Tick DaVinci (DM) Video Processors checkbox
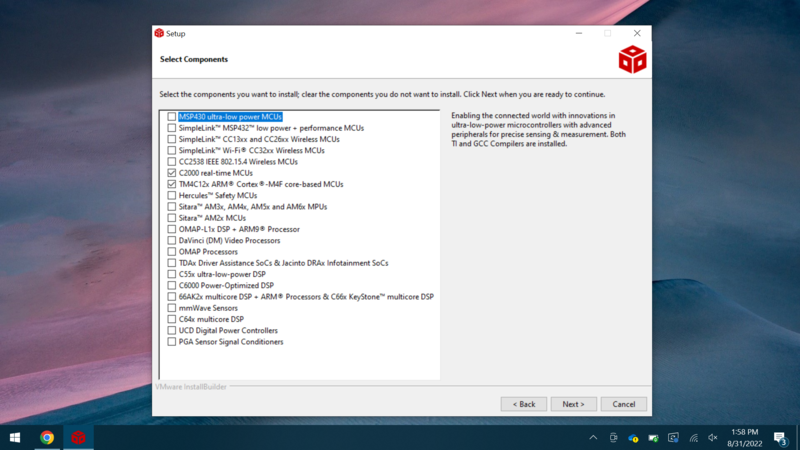The image size is (800, 450). [171, 240]
